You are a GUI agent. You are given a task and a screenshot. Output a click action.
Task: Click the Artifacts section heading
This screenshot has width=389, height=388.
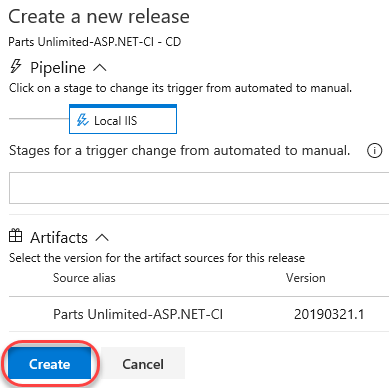[x=59, y=238]
